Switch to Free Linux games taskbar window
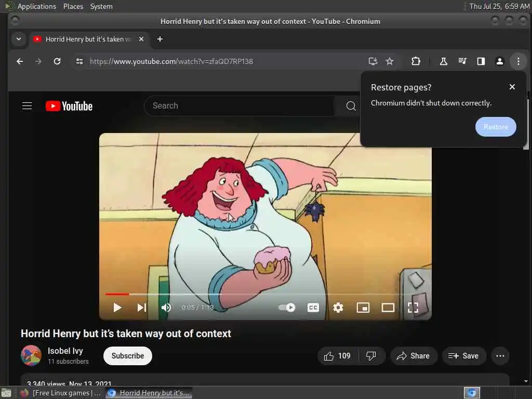The image size is (532, 399). click(61, 393)
